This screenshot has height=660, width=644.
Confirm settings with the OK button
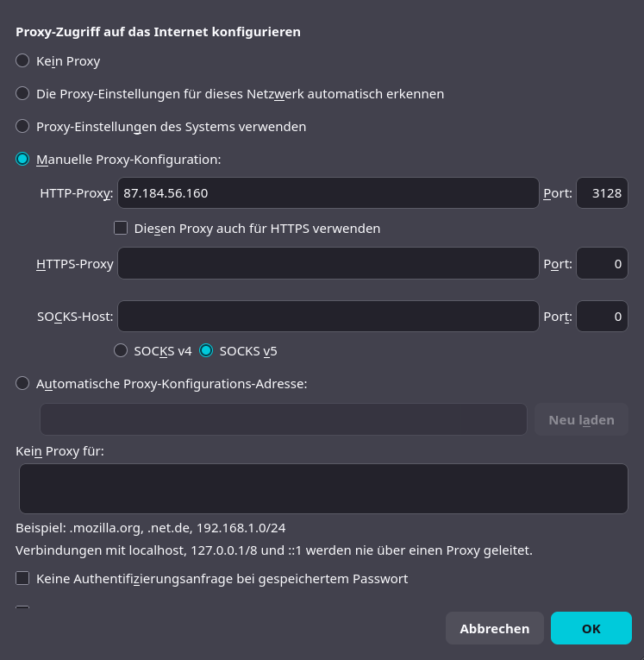[591, 628]
